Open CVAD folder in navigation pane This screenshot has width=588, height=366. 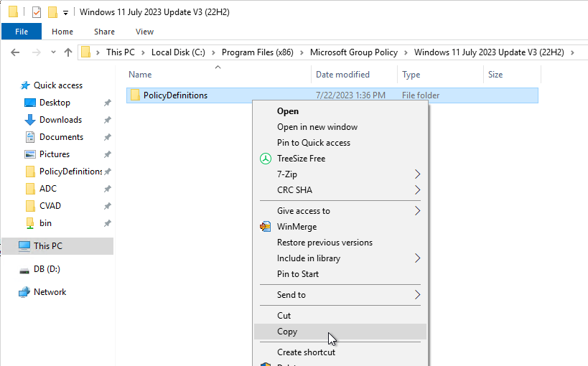click(x=50, y=206)
